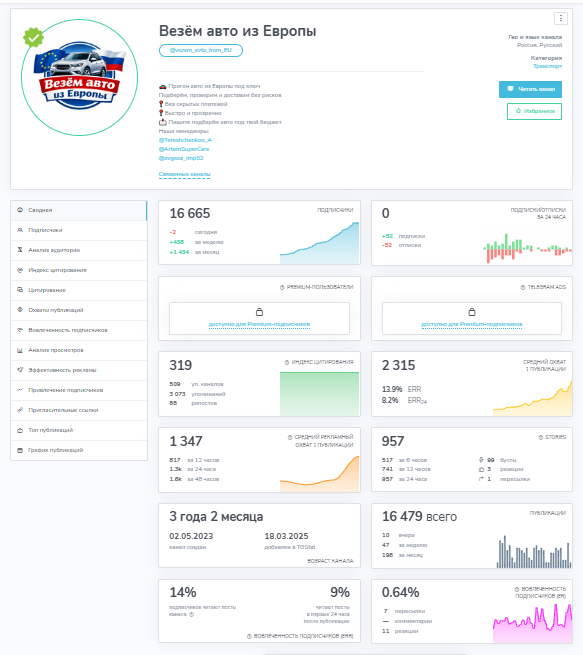
Task: Click the Premium subscribers link in the Telegram Ads card
Action: point(471,324)
